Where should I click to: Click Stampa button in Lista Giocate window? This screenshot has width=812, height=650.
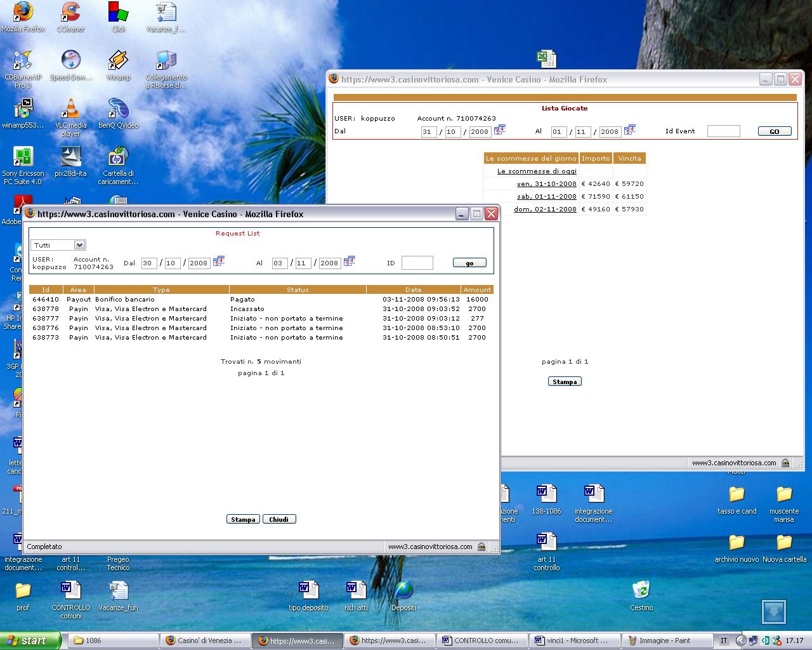point(565,381)
